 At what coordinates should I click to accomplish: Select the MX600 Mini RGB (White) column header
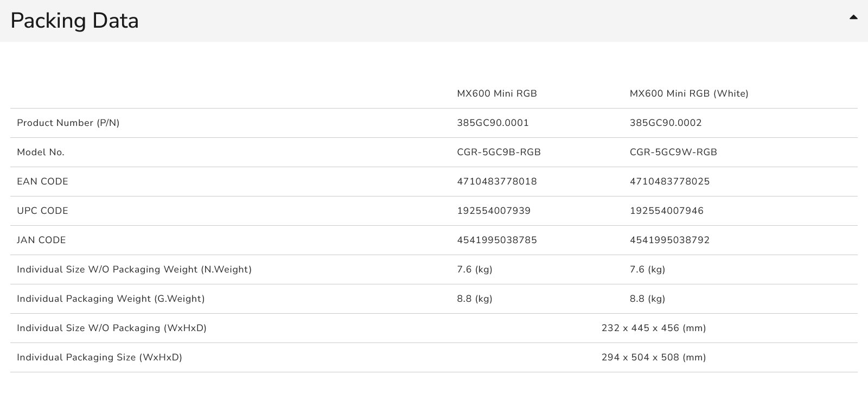(x=688, y=93)
